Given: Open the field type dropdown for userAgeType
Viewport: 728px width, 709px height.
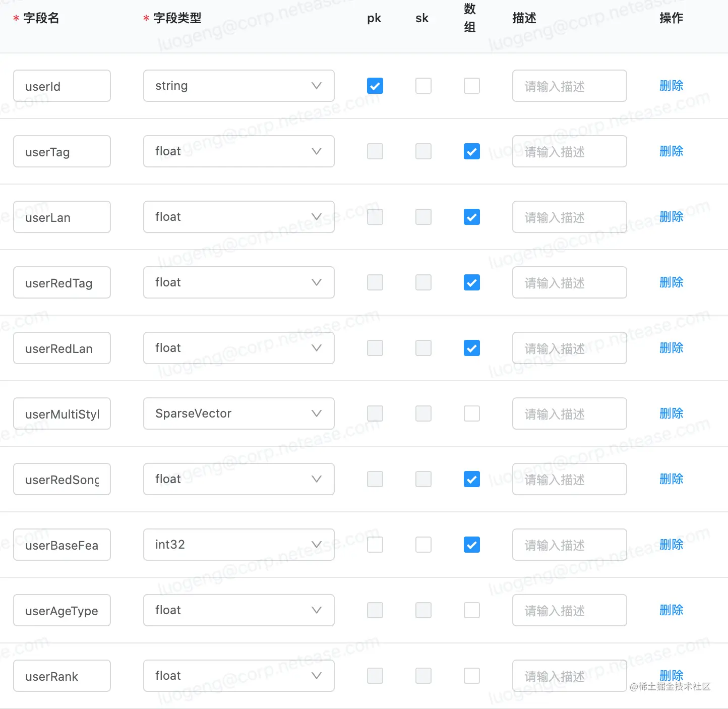Looking at the screenshot, I should [x=239, y=610].
